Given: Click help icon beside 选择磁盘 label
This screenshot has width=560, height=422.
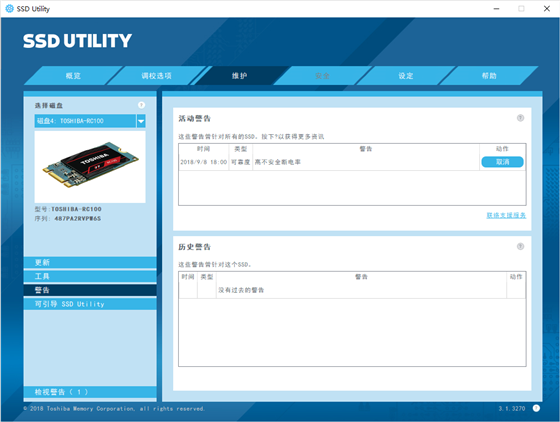Looking at the screenshot, I should tap(141, 105).
